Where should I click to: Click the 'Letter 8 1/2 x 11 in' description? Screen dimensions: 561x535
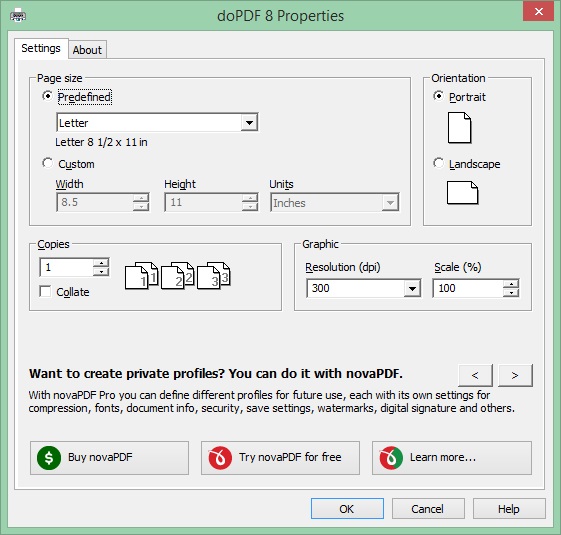click(101, 142)
